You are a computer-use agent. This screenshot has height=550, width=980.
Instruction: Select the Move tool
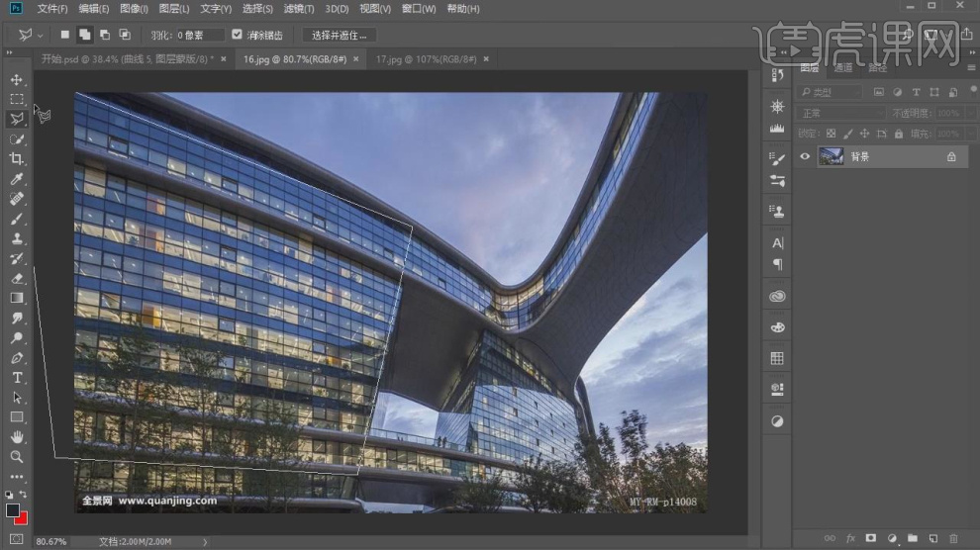click(17, 79)
